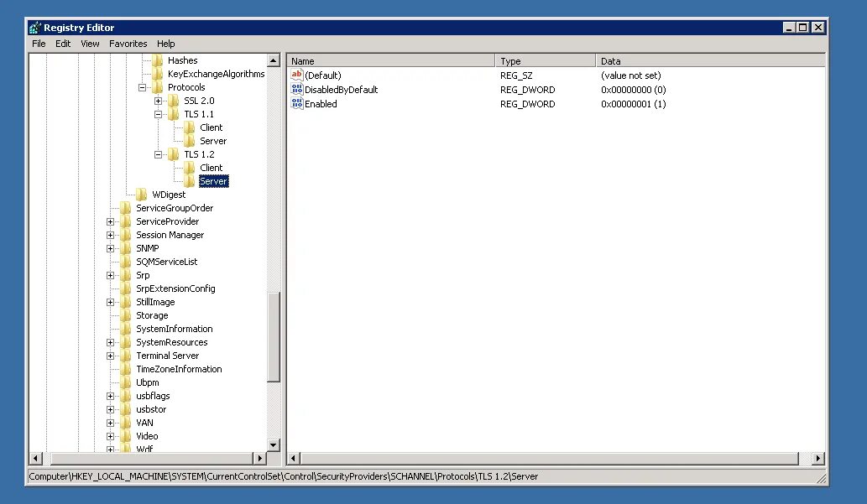Click the Registry Editor title bar icon

point(35,28)
